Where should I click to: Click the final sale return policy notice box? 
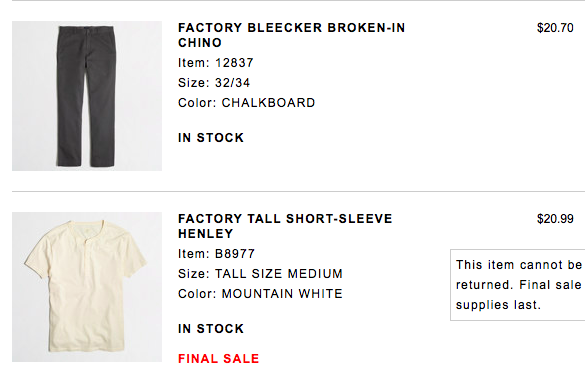[517, 285]
